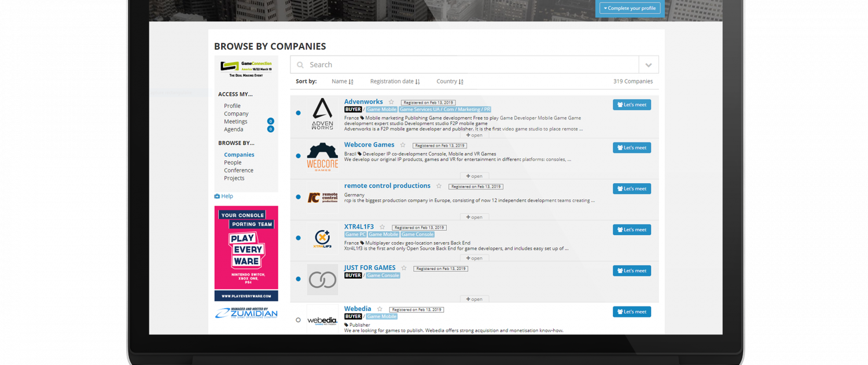Open the XTR4L1F3 company logo
The image size is (868, 365).
(x=322, y=238)
